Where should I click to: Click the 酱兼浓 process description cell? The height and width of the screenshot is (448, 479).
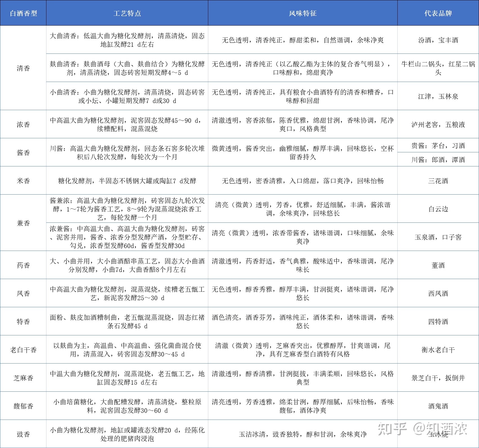coord(127,209)
